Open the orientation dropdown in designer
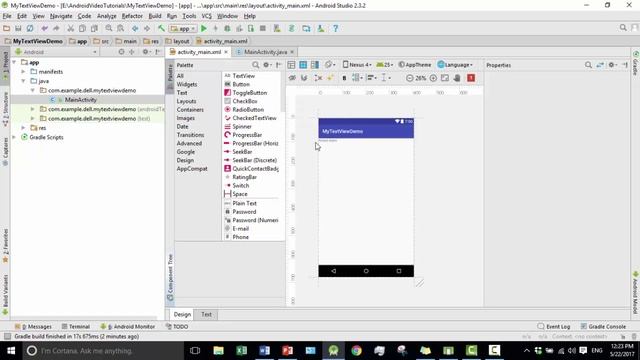Image resolution: width=640 pixels, height=360 pixels. click(330, 65)
